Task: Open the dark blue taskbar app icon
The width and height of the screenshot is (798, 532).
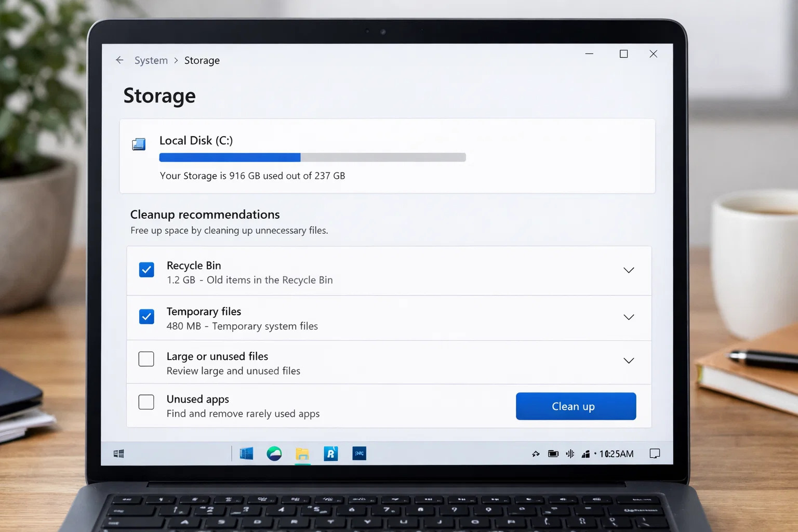Action: tap(359, 454)
